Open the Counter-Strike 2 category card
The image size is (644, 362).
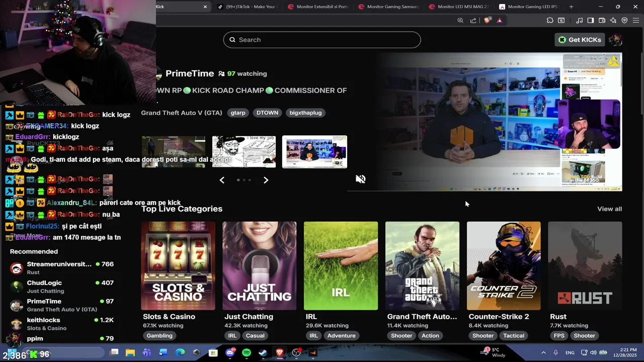(x=504, y=265)
